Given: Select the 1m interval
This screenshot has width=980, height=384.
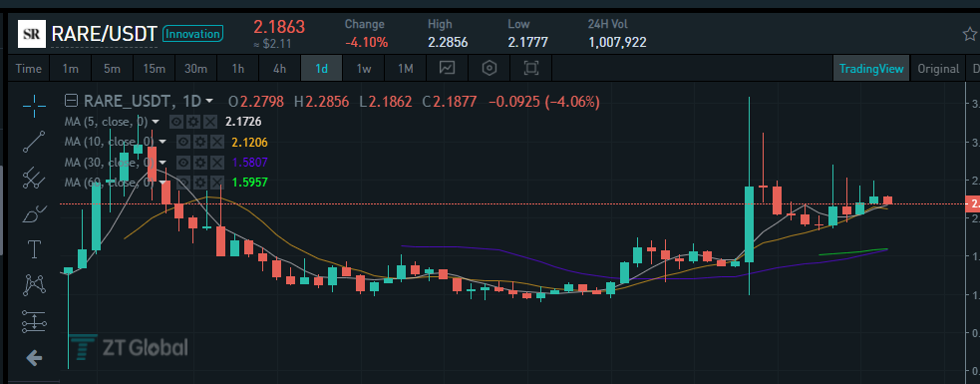Looking at the screenshot, I should (70, 68).
